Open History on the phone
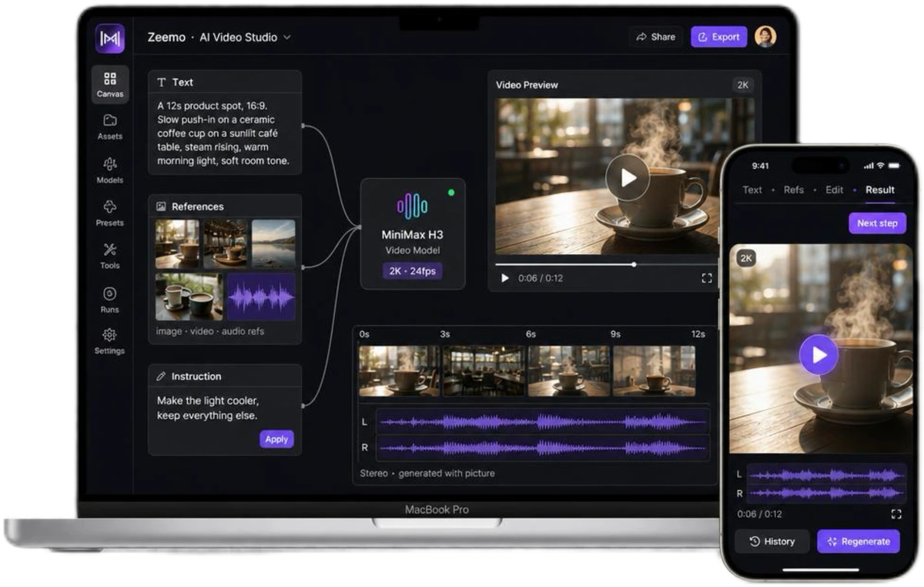 click(772, 542)
